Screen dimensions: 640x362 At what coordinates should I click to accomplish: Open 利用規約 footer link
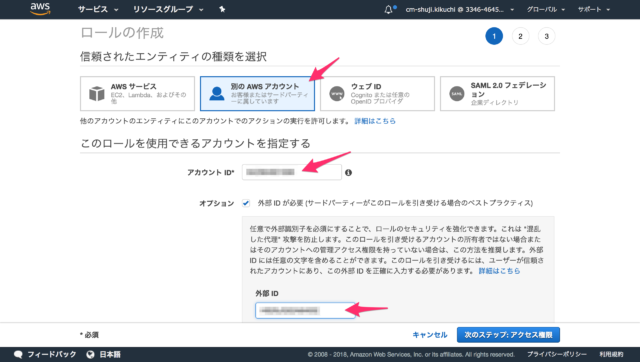(x=611, y=354)
